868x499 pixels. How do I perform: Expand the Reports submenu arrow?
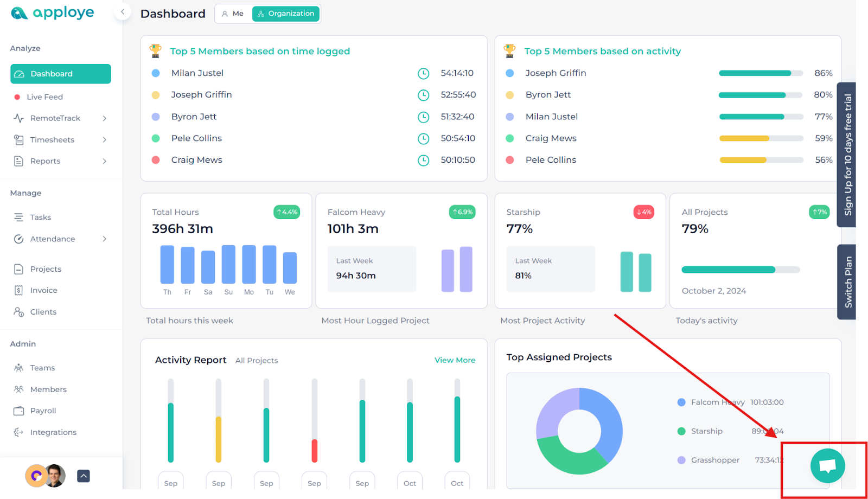tap(105, 161)
